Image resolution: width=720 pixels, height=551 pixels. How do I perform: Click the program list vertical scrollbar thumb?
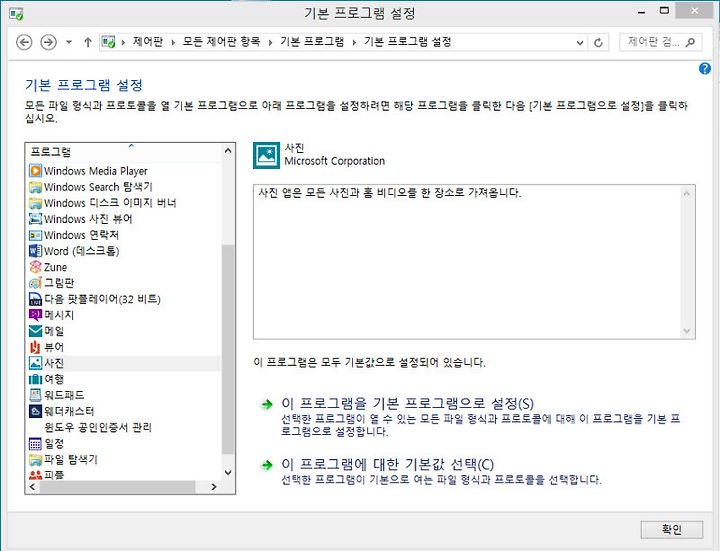pyautogui.click(x=228, y=349)
